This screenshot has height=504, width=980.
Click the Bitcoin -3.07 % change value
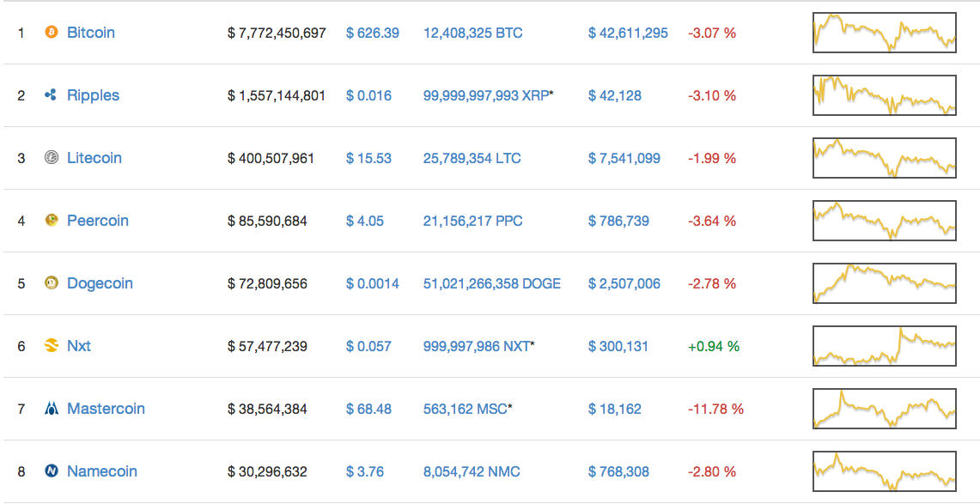(712, 33)
